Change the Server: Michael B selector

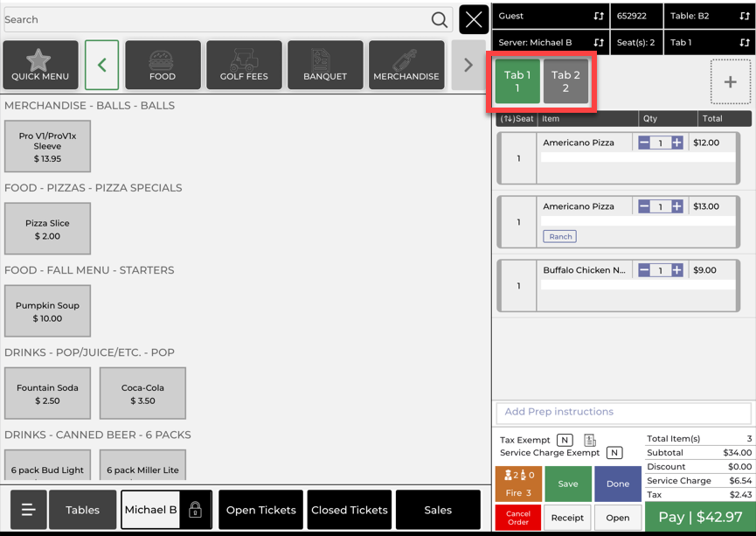(x=549, y=42)
